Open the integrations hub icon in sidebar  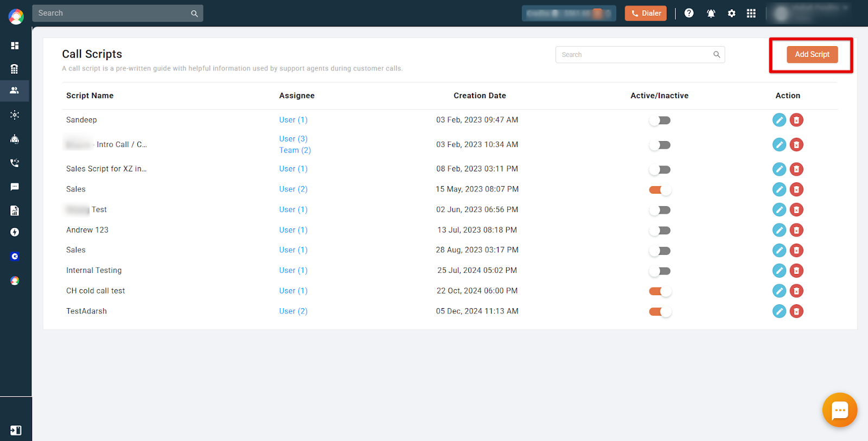(15, 115)
